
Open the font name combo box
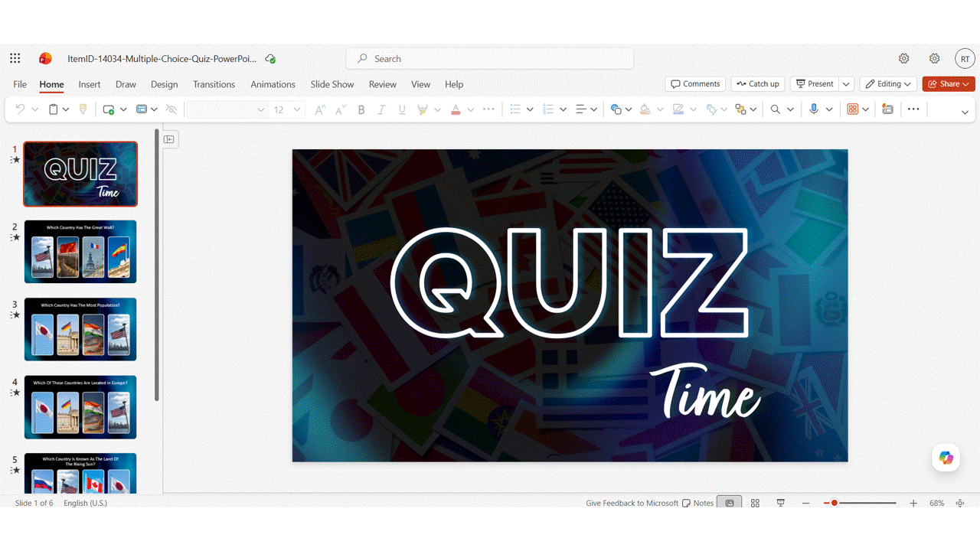pos(226,109)
